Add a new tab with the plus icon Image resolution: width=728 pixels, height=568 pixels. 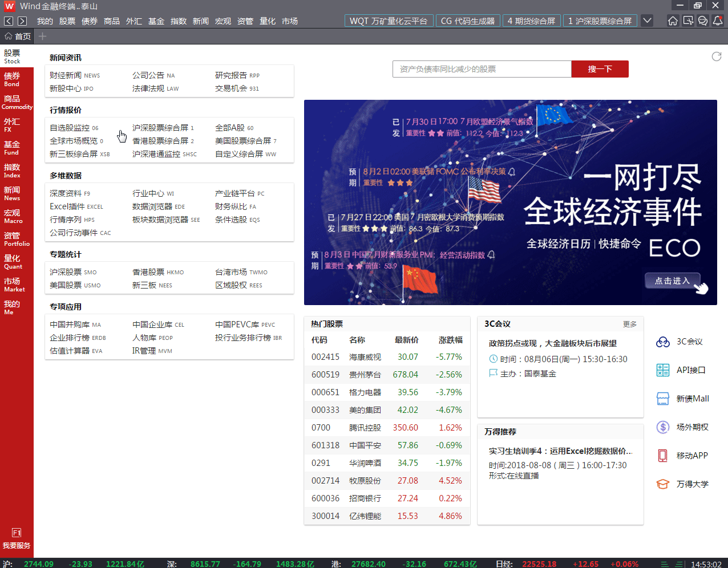(42, 36)
